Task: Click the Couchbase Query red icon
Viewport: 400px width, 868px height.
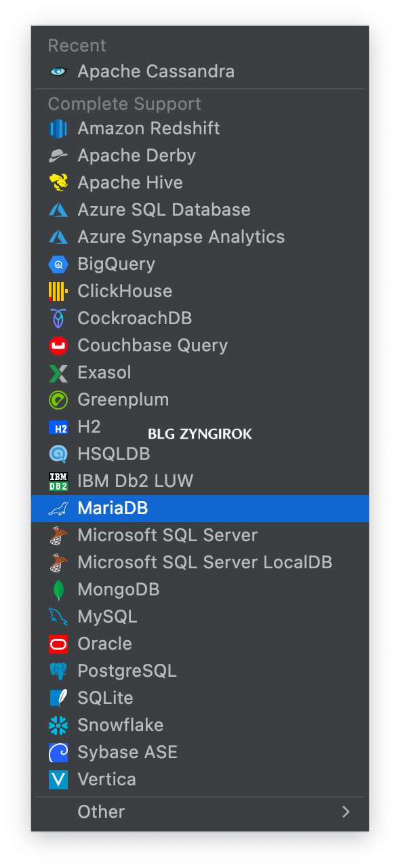Action: click(x=58, y=345)
